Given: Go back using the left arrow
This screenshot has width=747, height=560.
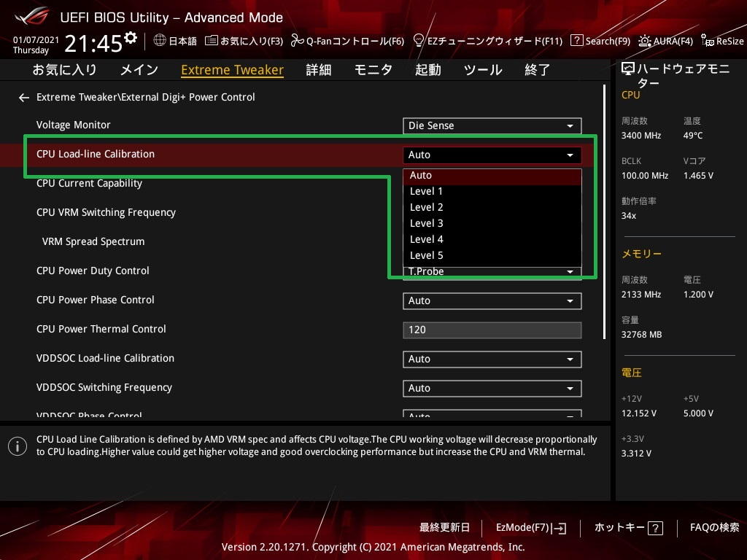Looking at the screenshot, I should point(24,98).
